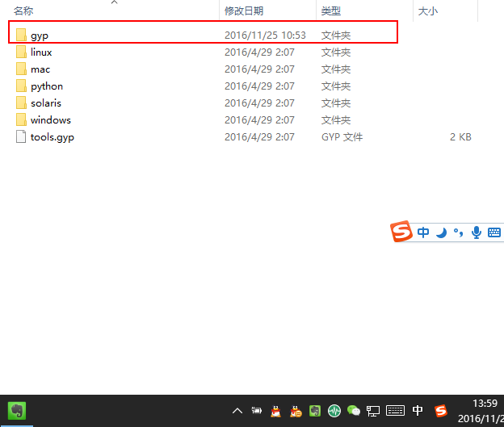Click the 2 KB size cell
Image resolution: width=504 pixels, height=427 pixels.
point(460,137)
